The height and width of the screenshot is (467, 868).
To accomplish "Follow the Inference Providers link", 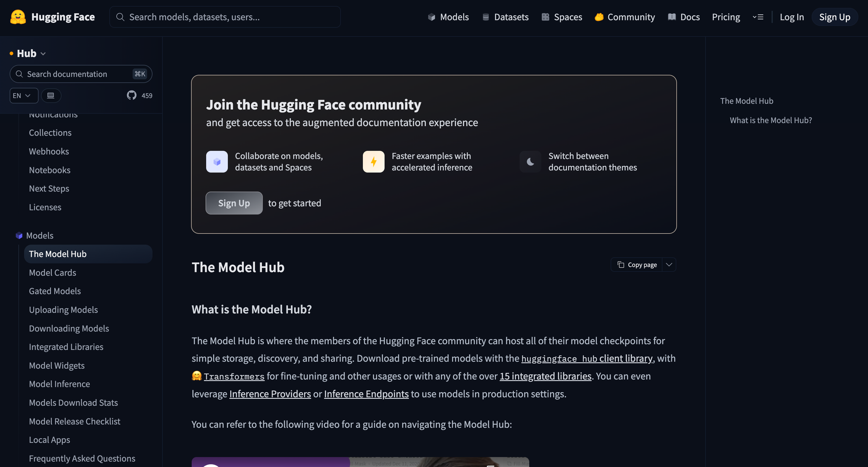I will (270, 394).
